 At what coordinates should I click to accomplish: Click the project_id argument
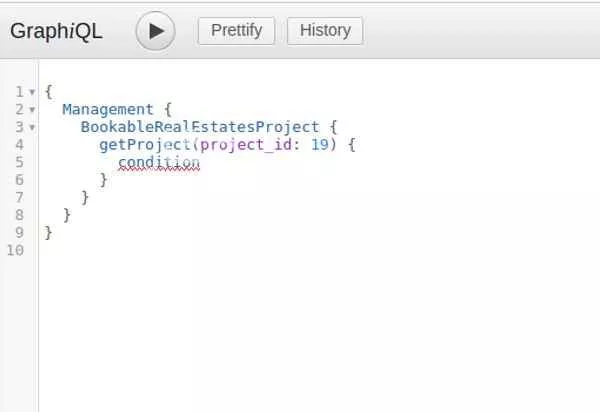246,145
